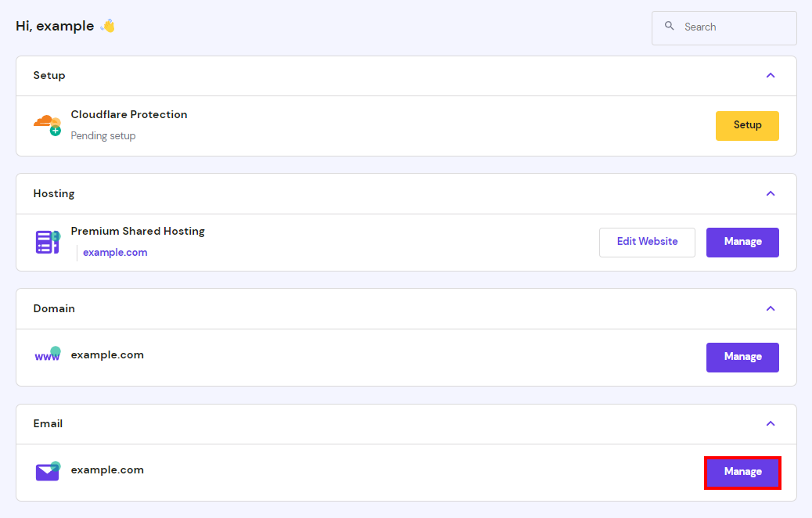Viewport: 812px width, 518px height.
Task: Click the waving hand emoji
Action: click(108, 25)
